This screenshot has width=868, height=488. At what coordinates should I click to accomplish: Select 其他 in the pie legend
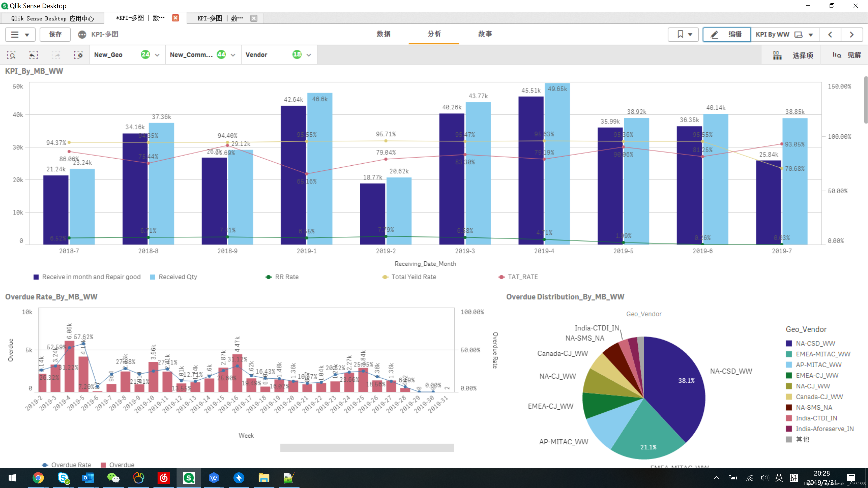797,439
